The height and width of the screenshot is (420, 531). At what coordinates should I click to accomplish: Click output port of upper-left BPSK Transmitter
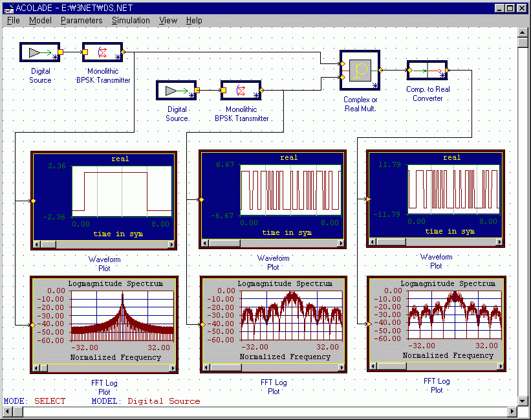click(124, 52)
